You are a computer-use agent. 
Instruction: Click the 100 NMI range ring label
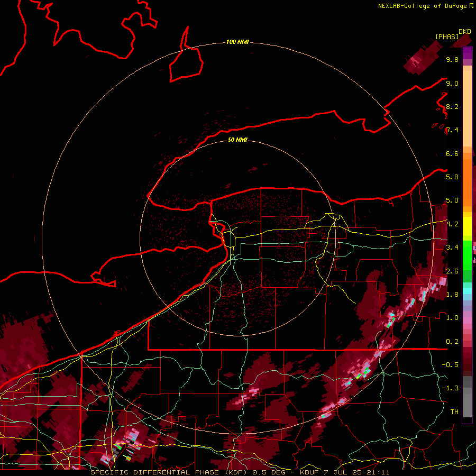tap(237, 42)
